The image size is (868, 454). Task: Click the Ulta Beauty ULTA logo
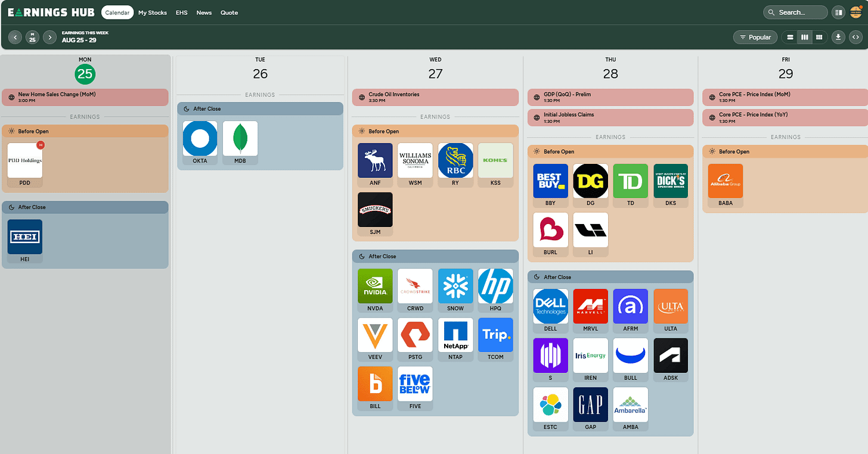671,306
